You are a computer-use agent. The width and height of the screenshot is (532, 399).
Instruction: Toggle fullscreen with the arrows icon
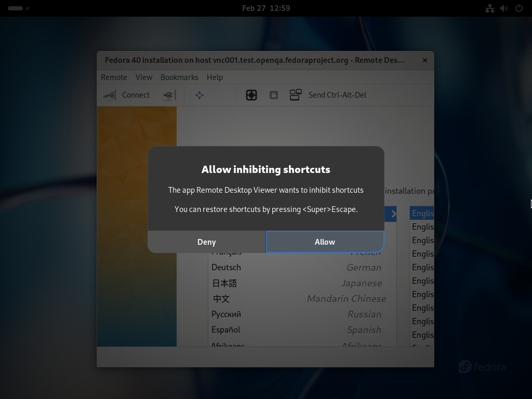pos(199,95)
